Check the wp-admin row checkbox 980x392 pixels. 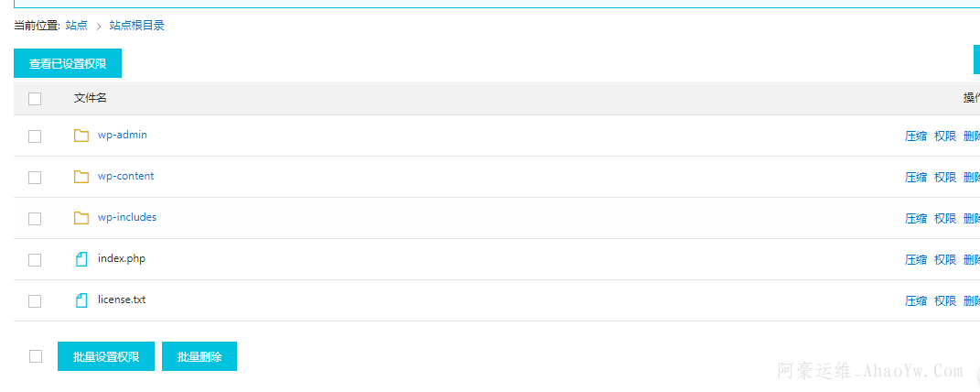35,136
